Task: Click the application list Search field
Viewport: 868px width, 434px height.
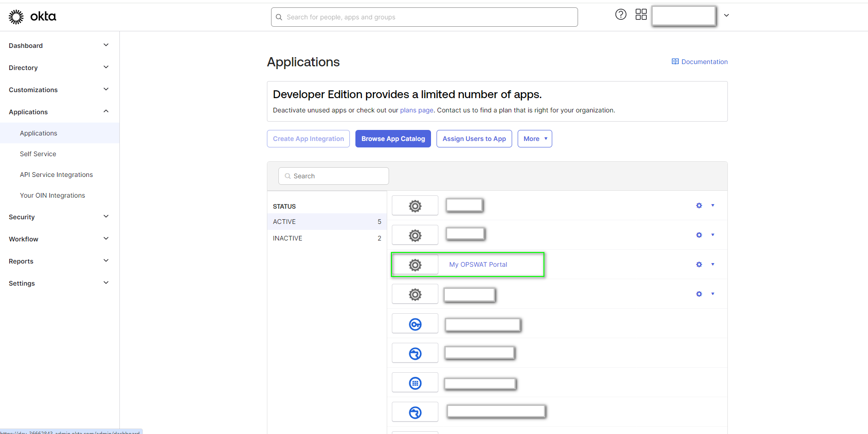Action: point(334,176)
